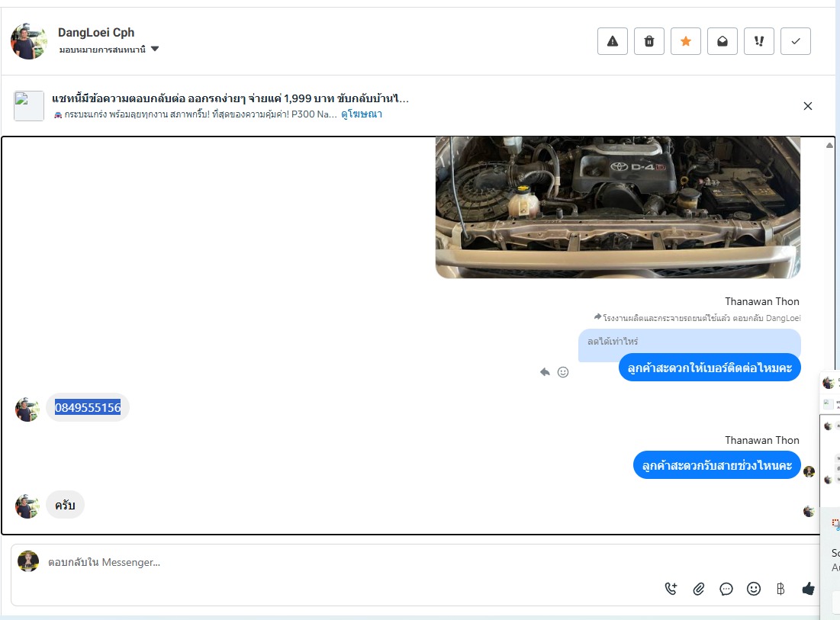Mark conversation as spam with warning icon

coord(613,41)
